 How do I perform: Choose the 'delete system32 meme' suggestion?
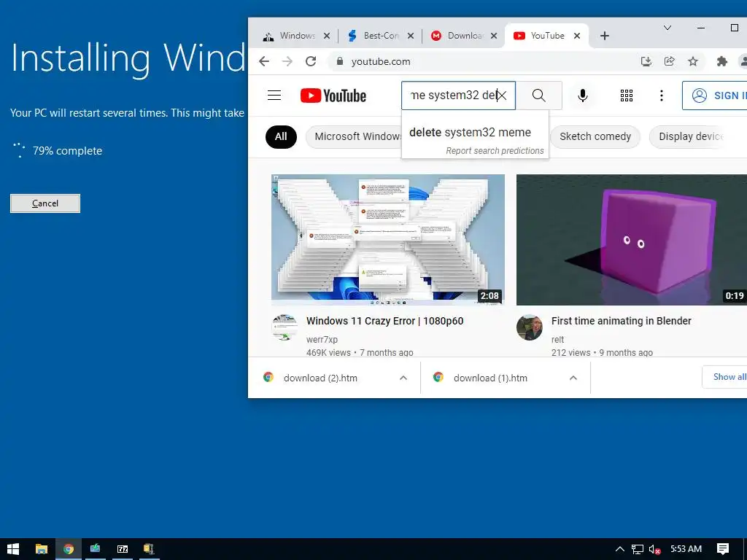click(470, 133)
